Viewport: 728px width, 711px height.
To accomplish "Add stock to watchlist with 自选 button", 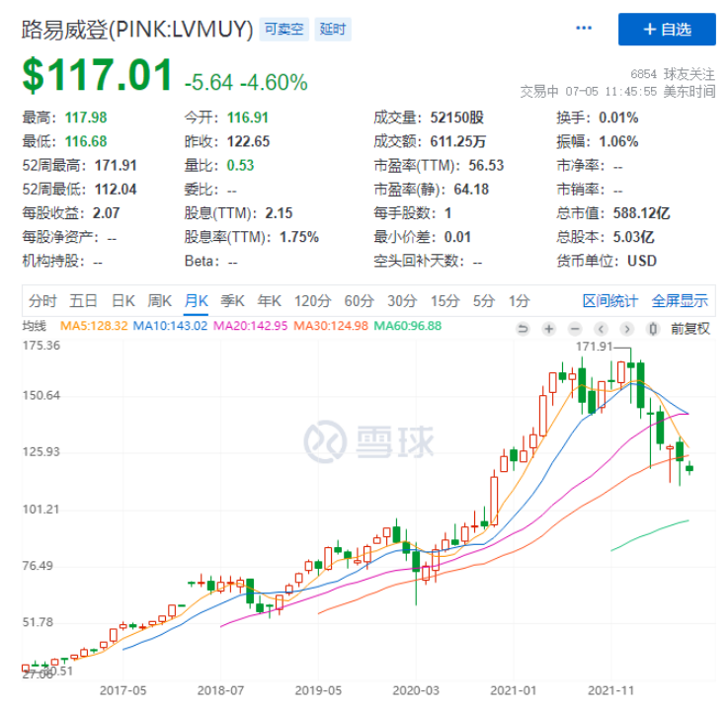I will pos(667,30).
